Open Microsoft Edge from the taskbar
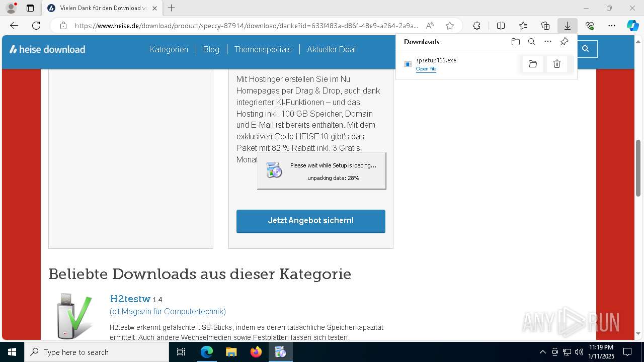The height and width of the screenshot is (362, 644). [207, 352]
